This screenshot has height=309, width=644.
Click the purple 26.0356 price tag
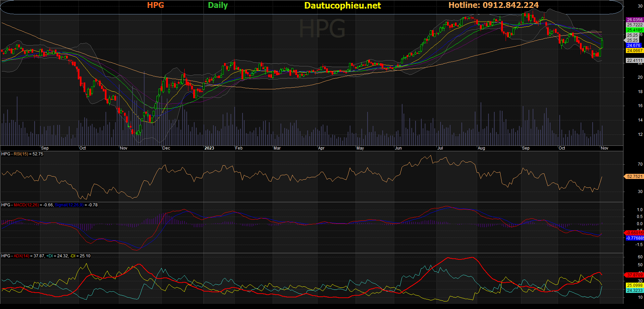(634, 20)
